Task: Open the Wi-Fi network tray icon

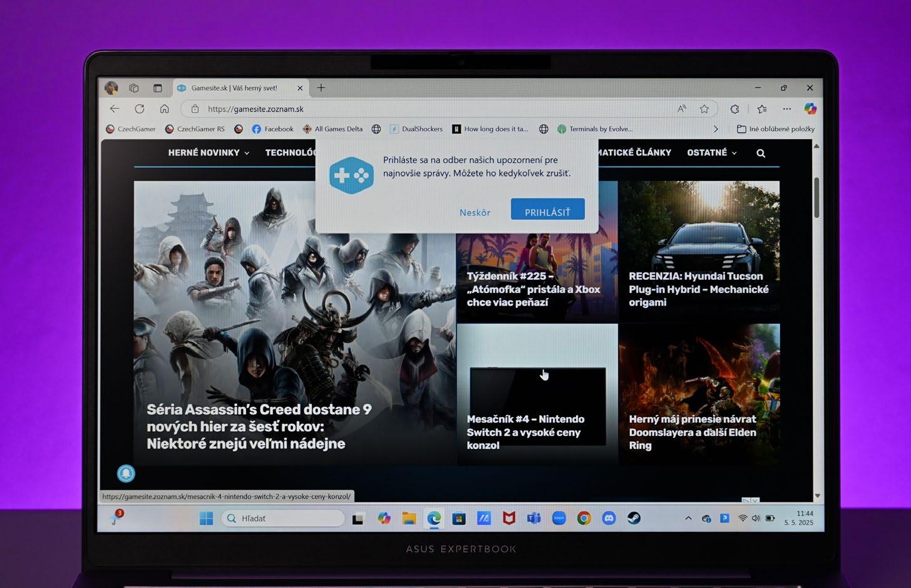Action: (743, 518)
